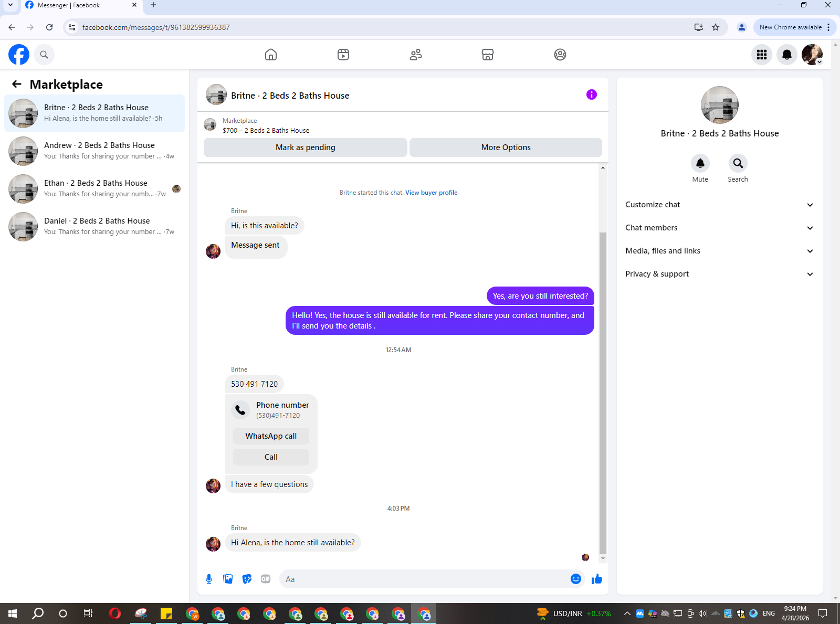The image size is (840, 624).
Task: Reload the page
Action: [x=49, y=27]
